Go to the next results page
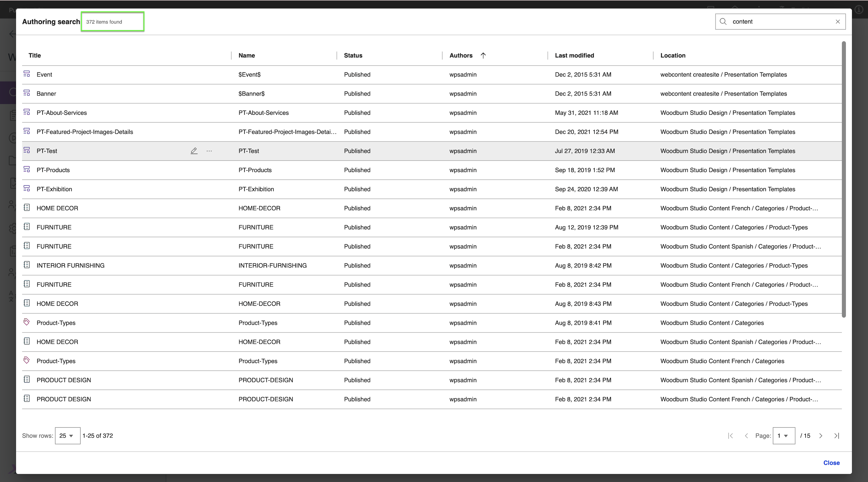Screen dimensions: 868x482 pos(821,436)
